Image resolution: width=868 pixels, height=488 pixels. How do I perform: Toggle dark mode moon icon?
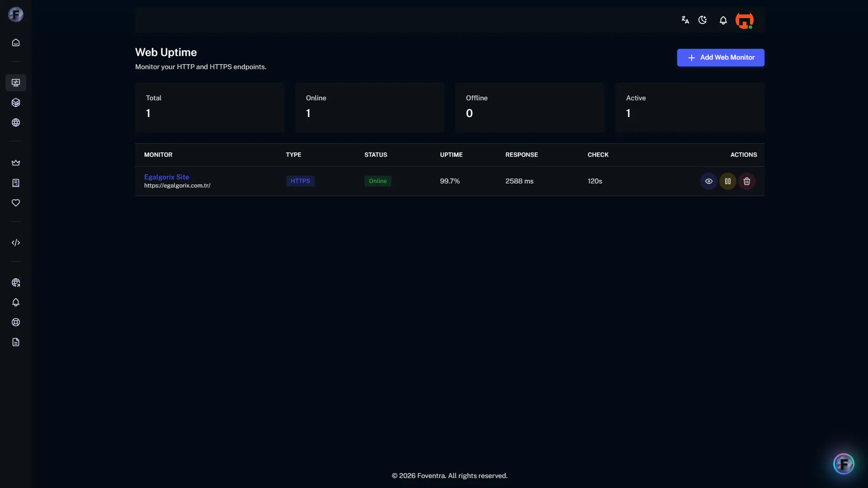coord(703,20)
